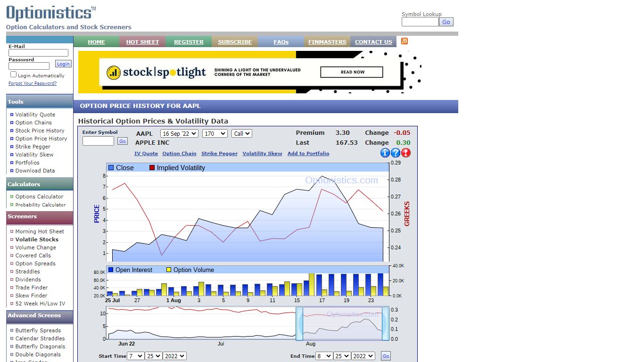
Task: Open the REGISTER tab
Action: (x=189, y=42)
